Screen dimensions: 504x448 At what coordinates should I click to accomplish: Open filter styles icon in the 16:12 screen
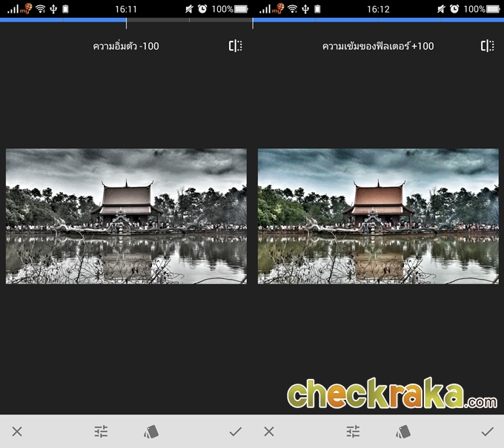(x=403, y=431)
